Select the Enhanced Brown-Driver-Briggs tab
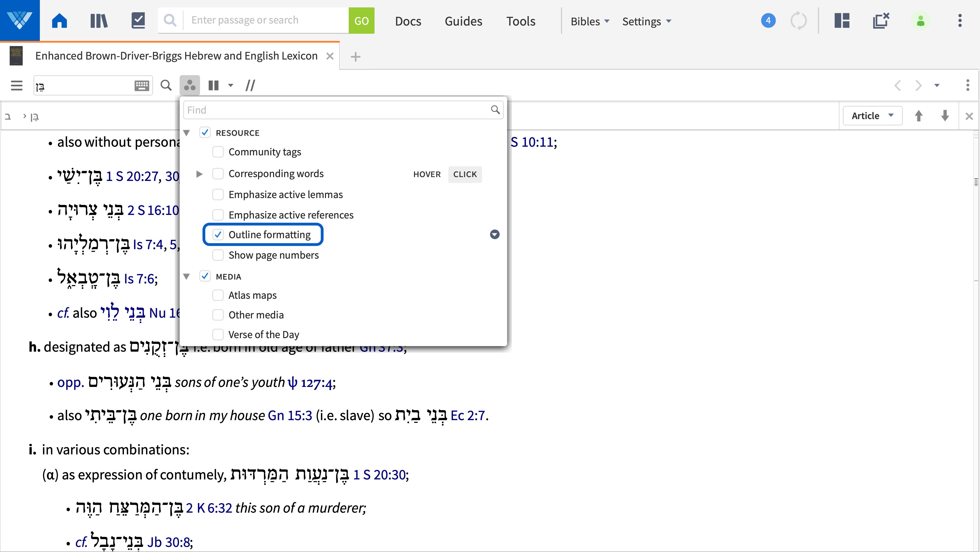980x552 pixels. [176, 56]
